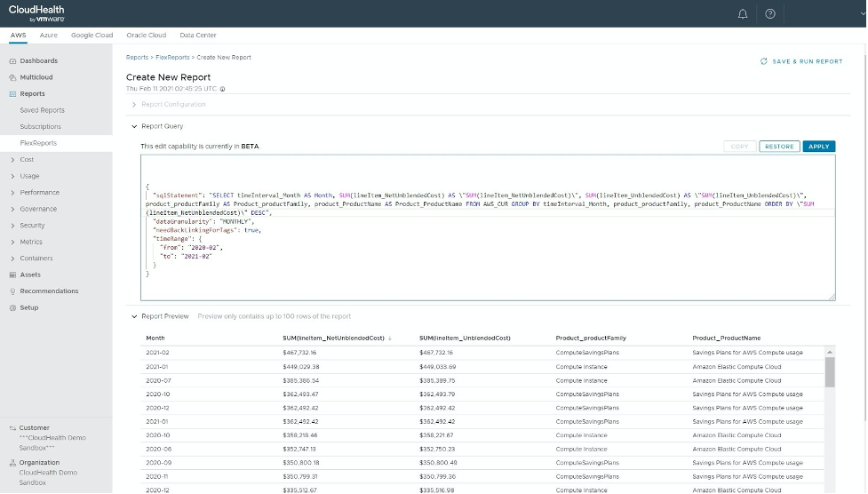Click the Dashboards sidebar icon
The image size is (868, 494).
pyautogui.click(x=12, y=61)
